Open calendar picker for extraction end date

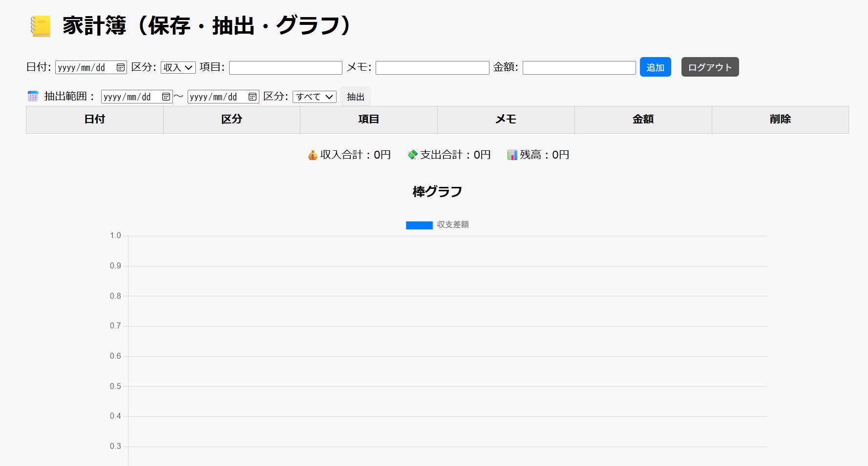click(x=252, y=97)
